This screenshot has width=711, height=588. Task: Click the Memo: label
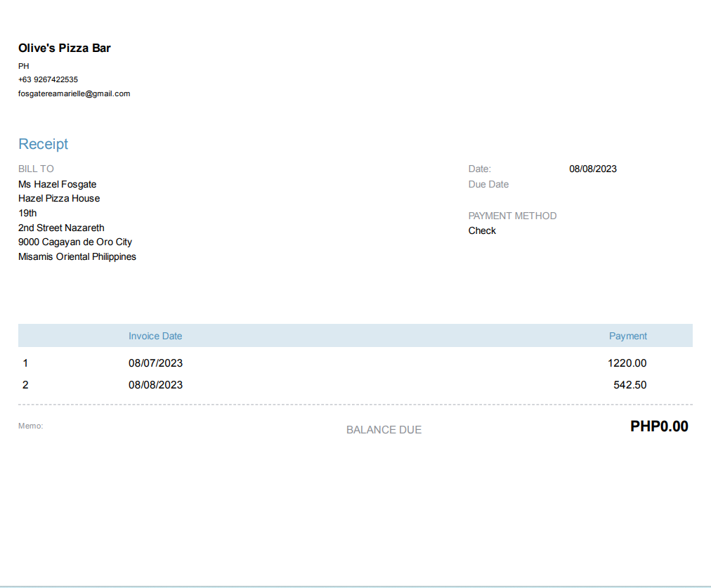click(30, 426)
